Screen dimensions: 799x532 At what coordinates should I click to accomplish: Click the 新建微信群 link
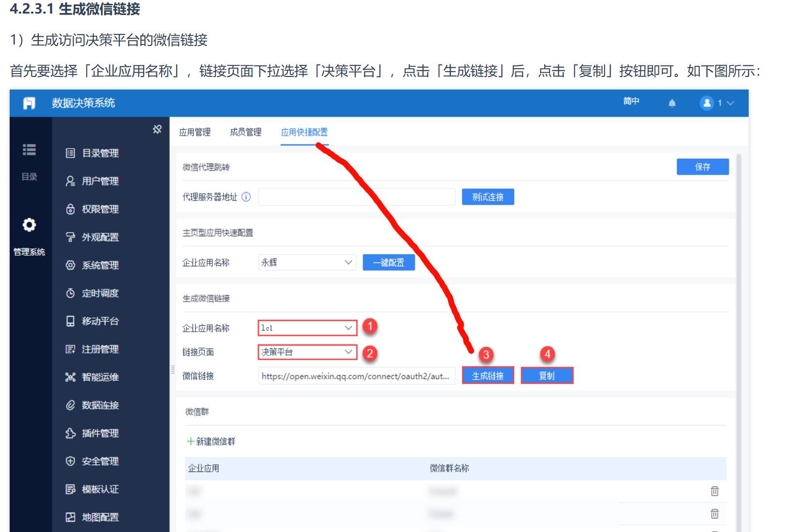click(216, 441)
